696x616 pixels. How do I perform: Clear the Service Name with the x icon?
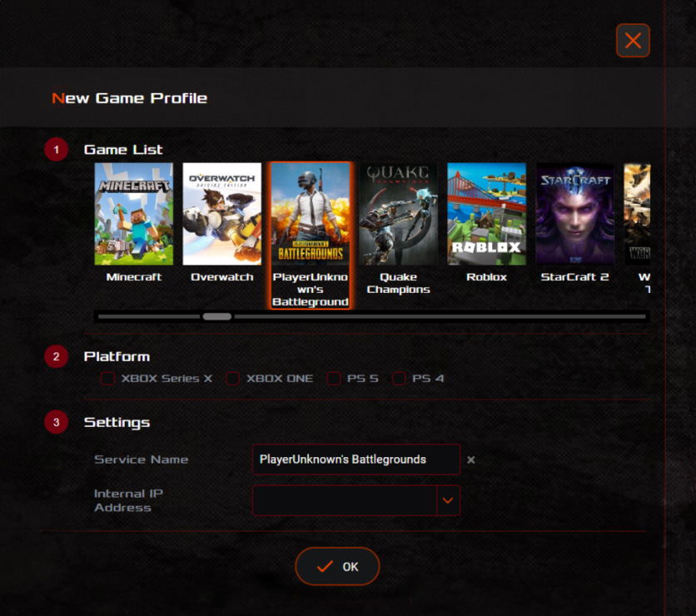tap(471, 460)
